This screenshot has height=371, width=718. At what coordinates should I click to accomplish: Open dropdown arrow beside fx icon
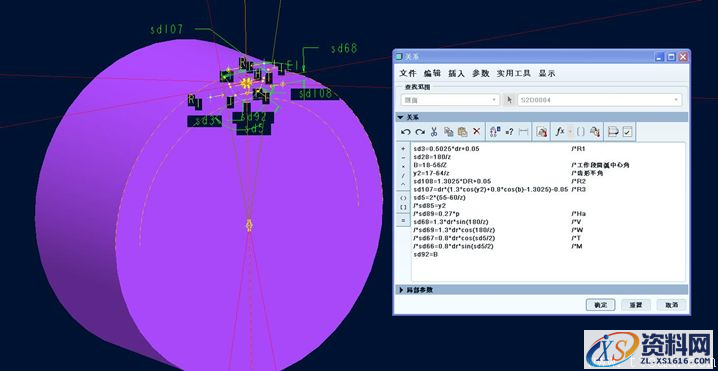570,132
